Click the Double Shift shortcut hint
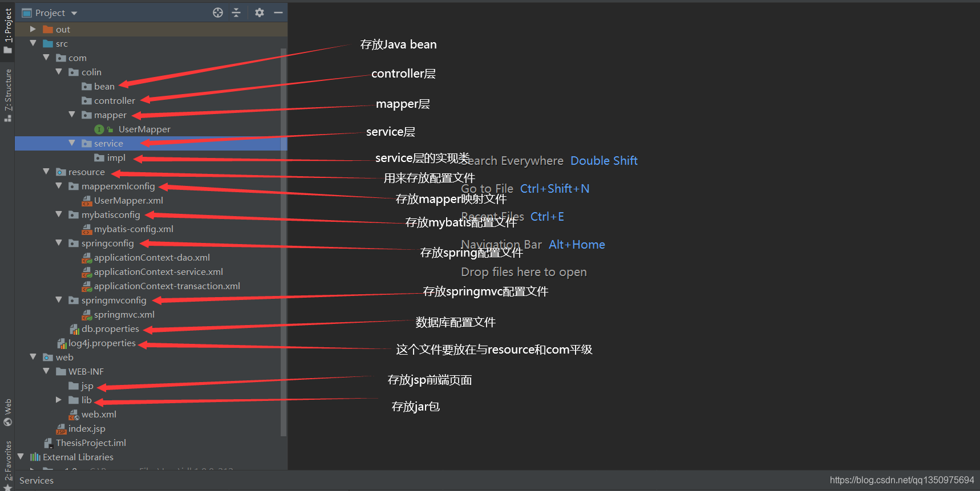Image resolution: width=980 pixels, height=491 pixels. click(604, 161)
